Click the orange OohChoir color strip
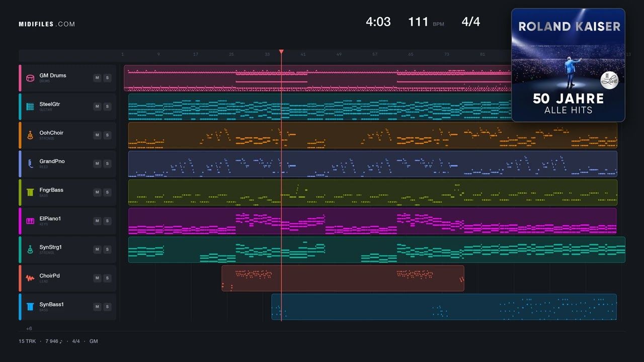 click(x=20, y=135)
